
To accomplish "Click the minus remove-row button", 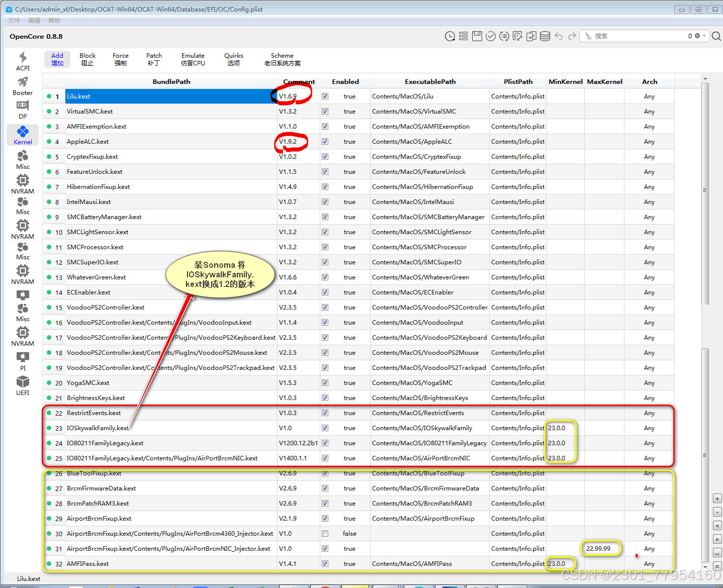I will click(717, 512).
